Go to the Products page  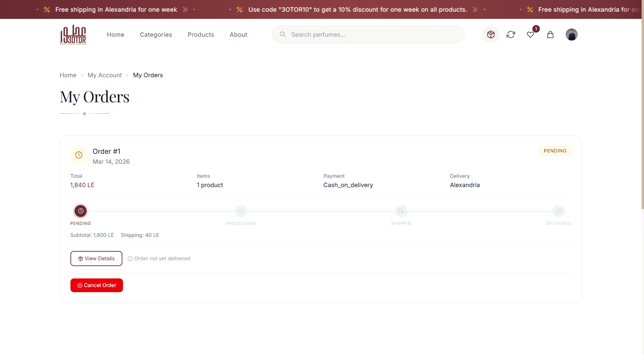click(x=201, y=35)
